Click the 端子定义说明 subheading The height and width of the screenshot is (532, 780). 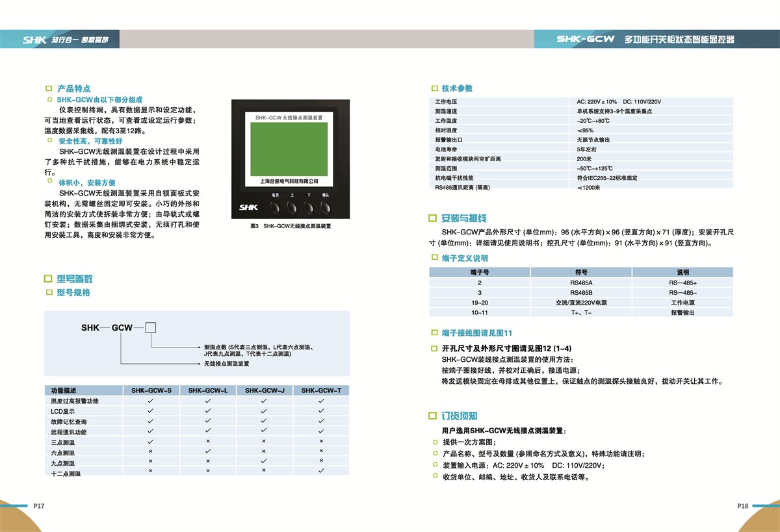[x=465, y=259]
